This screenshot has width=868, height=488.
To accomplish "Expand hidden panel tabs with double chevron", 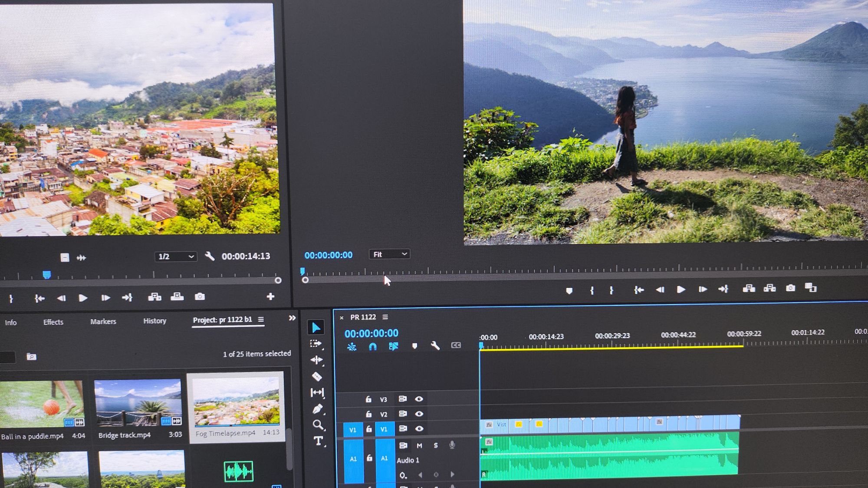I will click(x=292, y=318).
